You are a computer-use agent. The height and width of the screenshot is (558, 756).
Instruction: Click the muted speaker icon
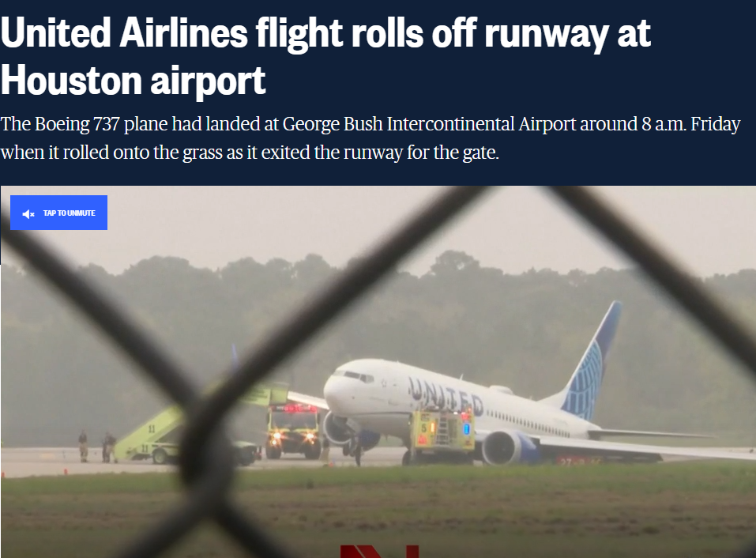(x=28, y=213)
